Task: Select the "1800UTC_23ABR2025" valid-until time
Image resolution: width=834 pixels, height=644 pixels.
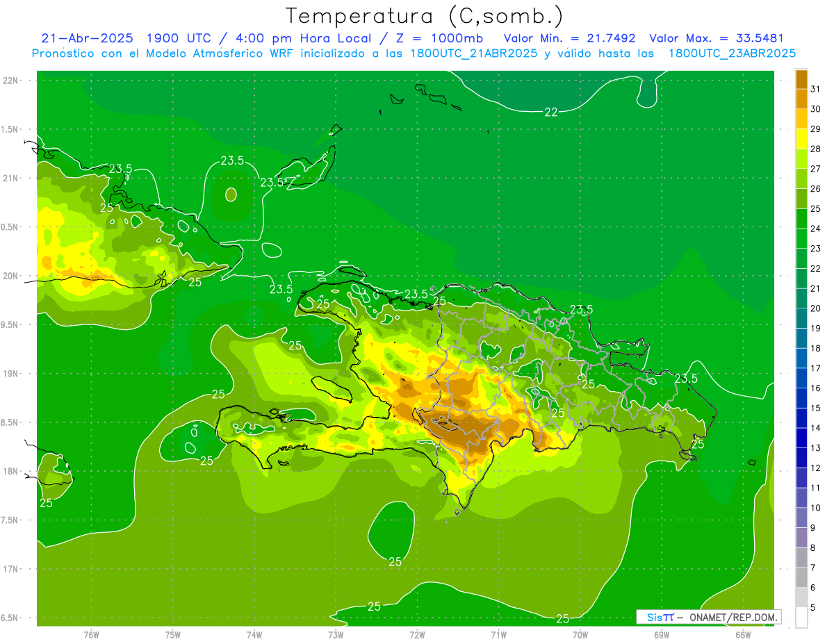Action: 732,53
